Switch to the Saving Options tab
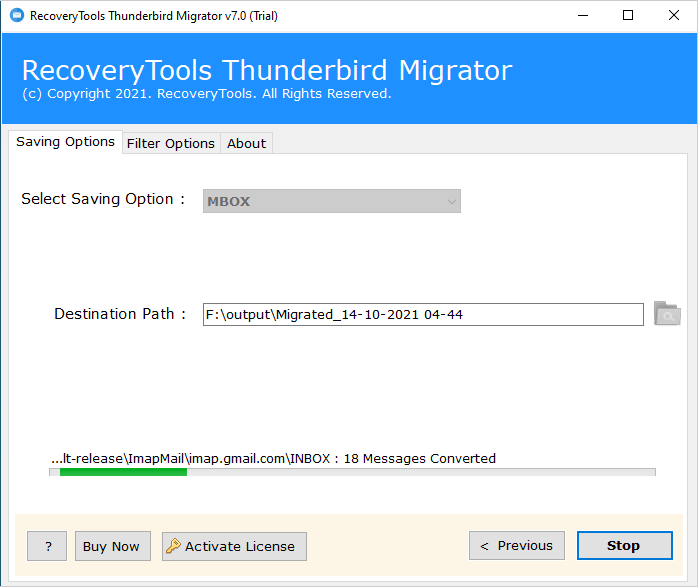Screen dimensions: 698x587 click(x=65, y=142)
